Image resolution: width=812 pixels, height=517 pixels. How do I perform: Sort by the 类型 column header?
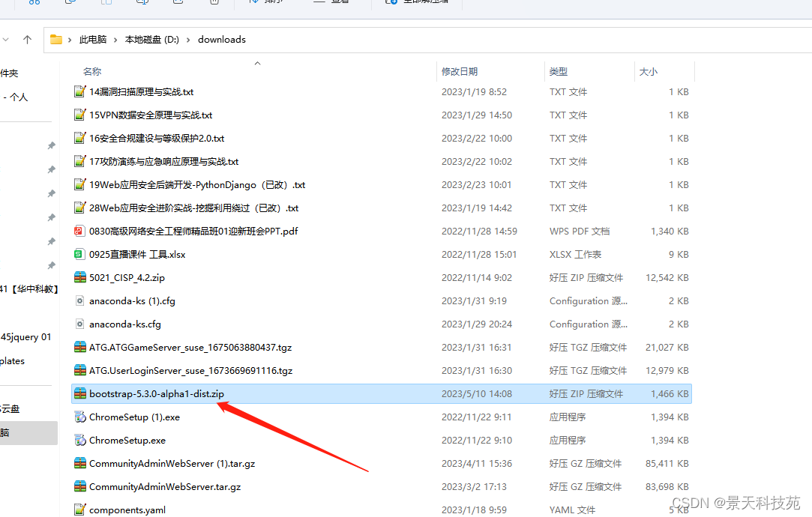coord(559,71)
